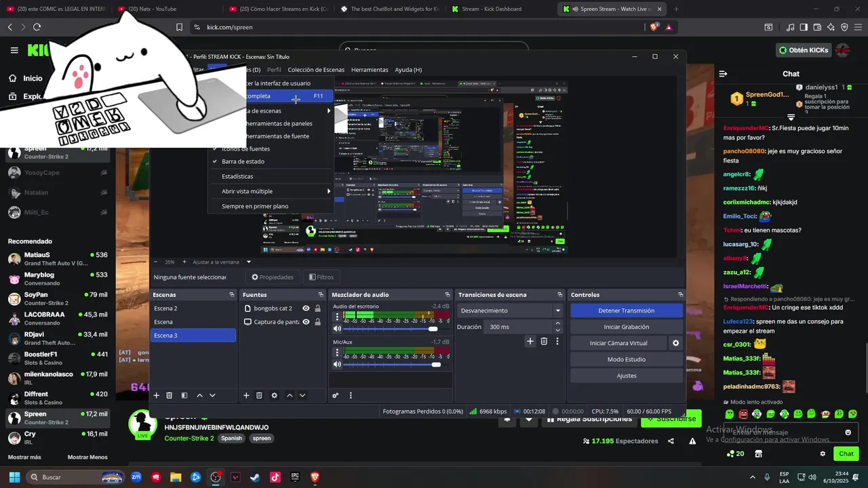
Task: Click the Enviar un mensaje chat field
Action: (x=785, y=432)
